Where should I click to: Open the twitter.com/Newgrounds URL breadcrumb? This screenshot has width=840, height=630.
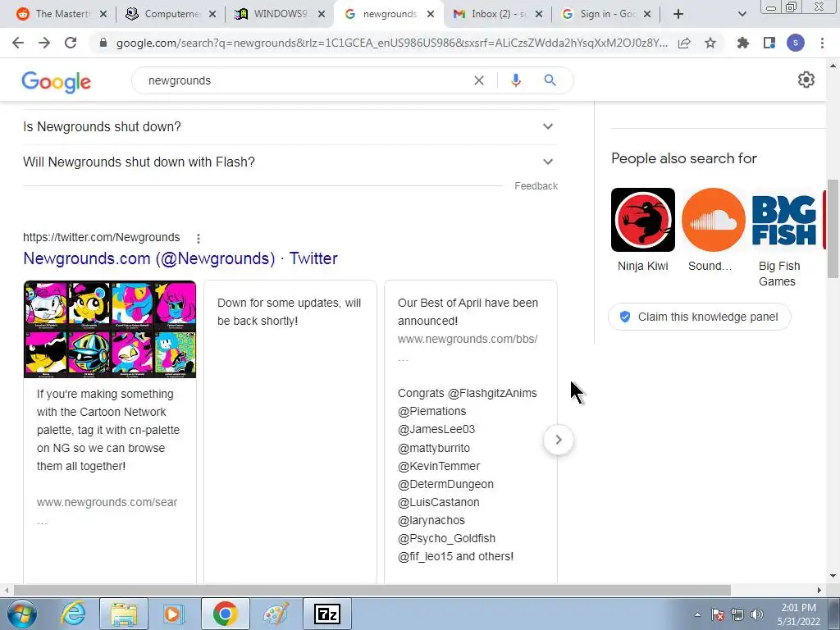pos(101,237)
